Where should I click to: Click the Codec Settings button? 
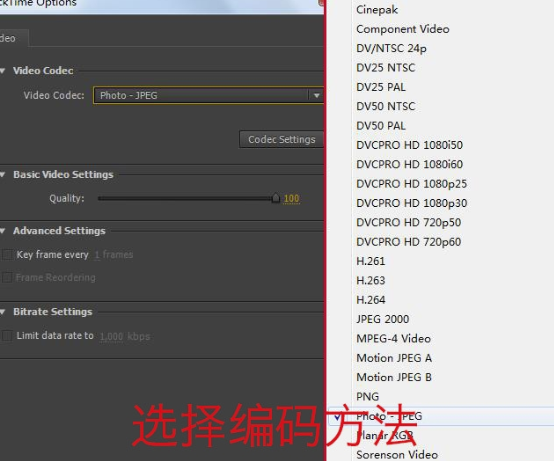pos(282,140)
